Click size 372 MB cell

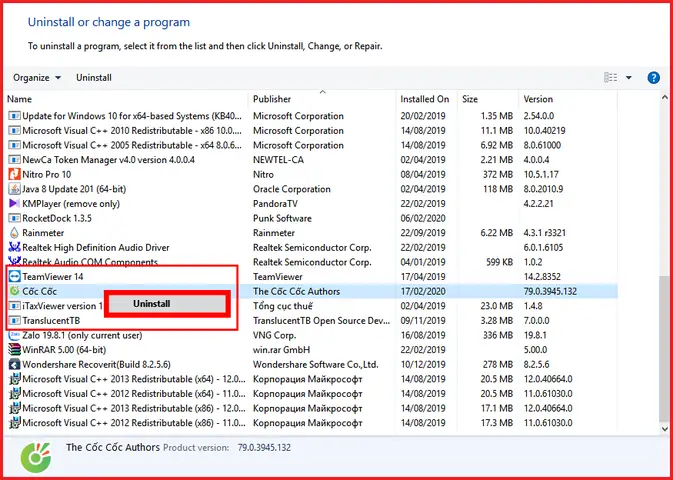pos(497,175)
